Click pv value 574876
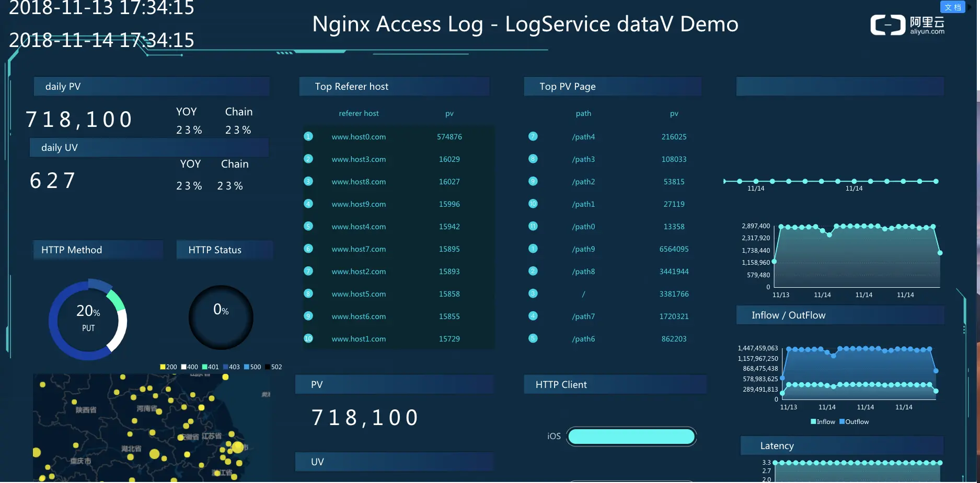The width and height of the screenshot is (980, 483). (449, 137)
